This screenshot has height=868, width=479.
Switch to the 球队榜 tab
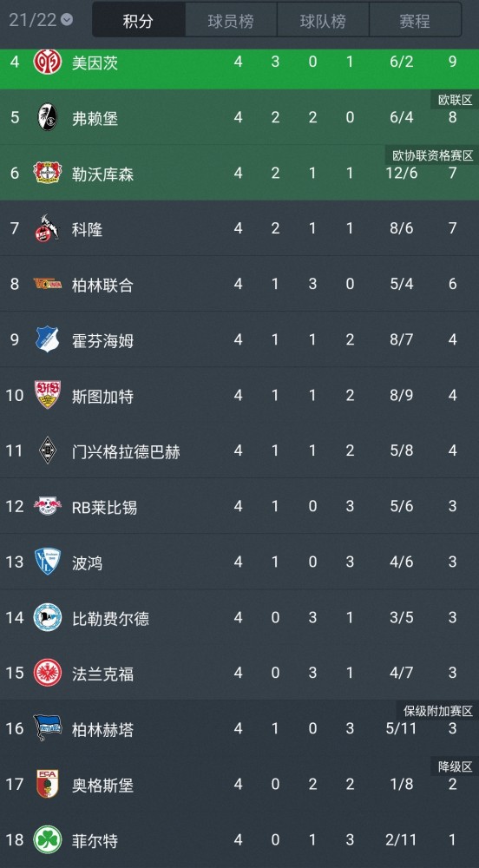[x=323, y=21]
